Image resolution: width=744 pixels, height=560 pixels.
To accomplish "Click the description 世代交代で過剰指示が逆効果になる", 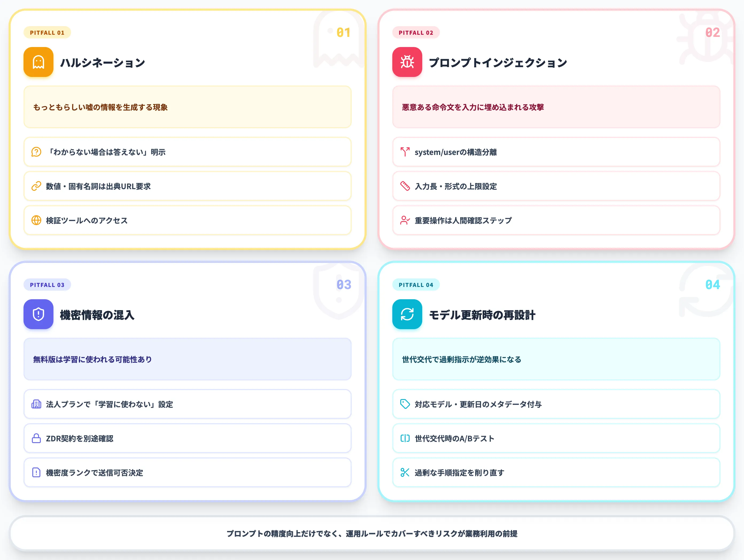I will click(x=462, y=360).
